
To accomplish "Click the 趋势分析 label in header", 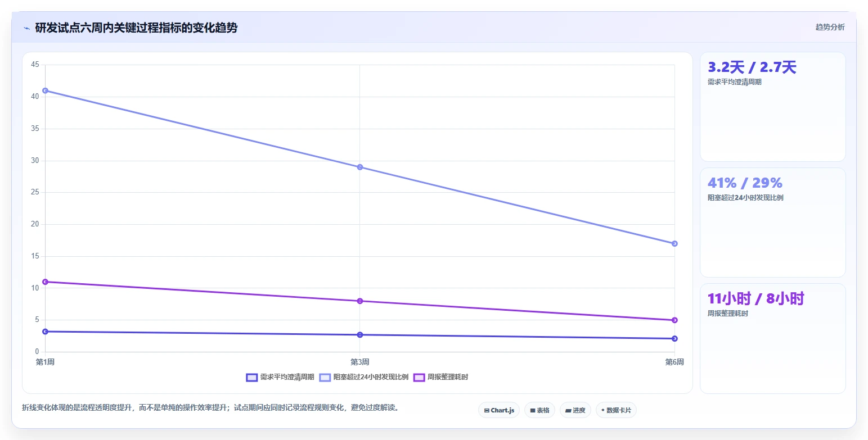I will click(x=830, y=27).
